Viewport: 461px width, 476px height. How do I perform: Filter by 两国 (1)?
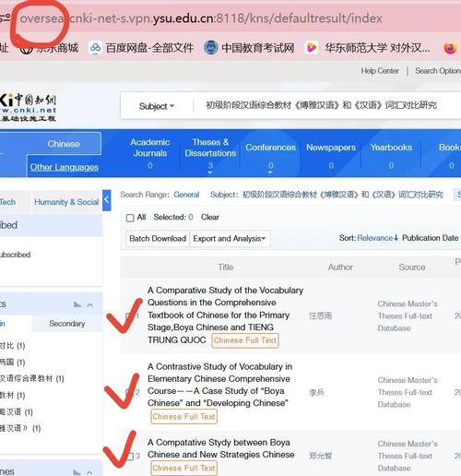point(12,363)
